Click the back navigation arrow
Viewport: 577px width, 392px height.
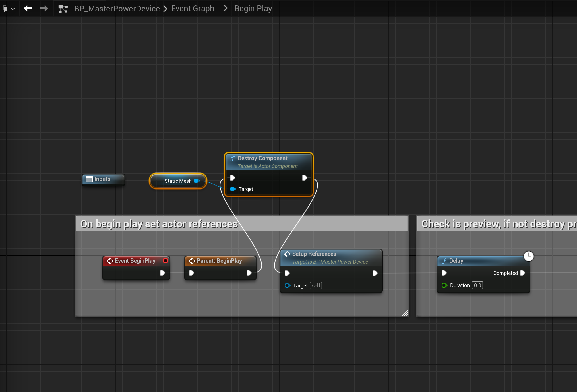[28, 9]
